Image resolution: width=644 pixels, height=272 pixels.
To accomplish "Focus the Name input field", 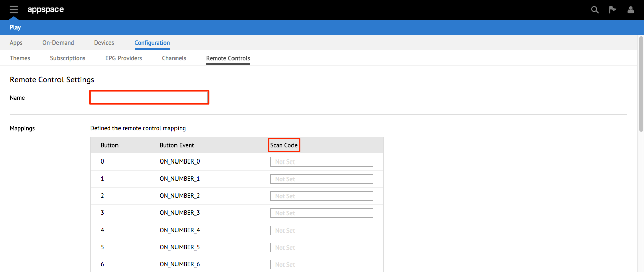I will [x=149, y=97].
